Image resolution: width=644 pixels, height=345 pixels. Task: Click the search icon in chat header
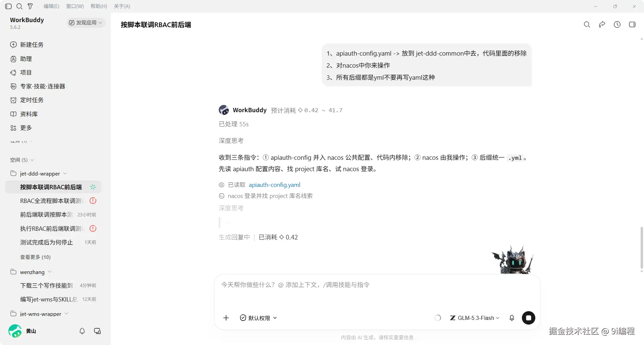coord(587,24)
